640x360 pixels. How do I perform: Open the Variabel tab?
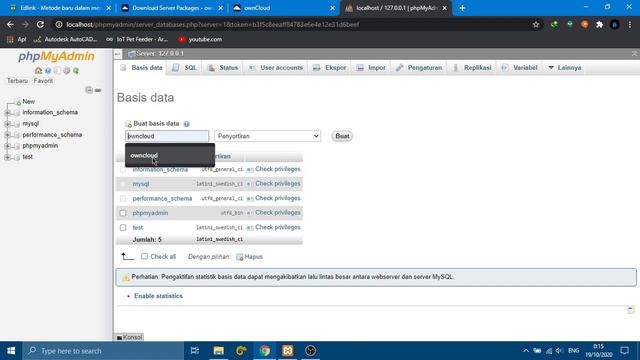pyautogui.click(x=520, y=68)
